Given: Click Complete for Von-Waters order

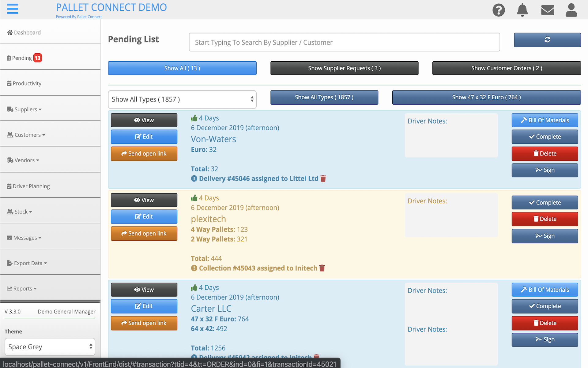Looking at the screenshot, I should coord(545,137).
